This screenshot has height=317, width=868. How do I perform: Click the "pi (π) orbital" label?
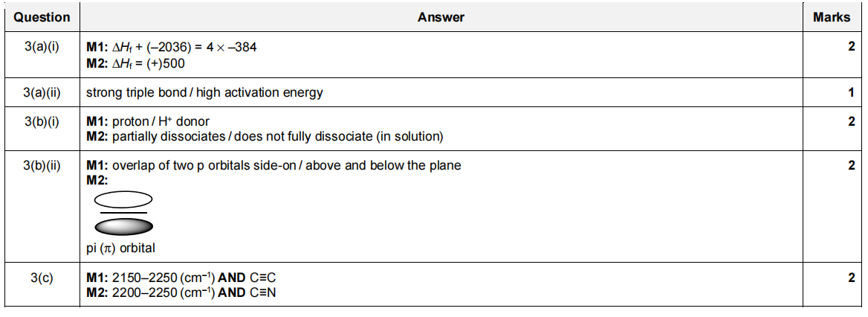coord(120,248)
